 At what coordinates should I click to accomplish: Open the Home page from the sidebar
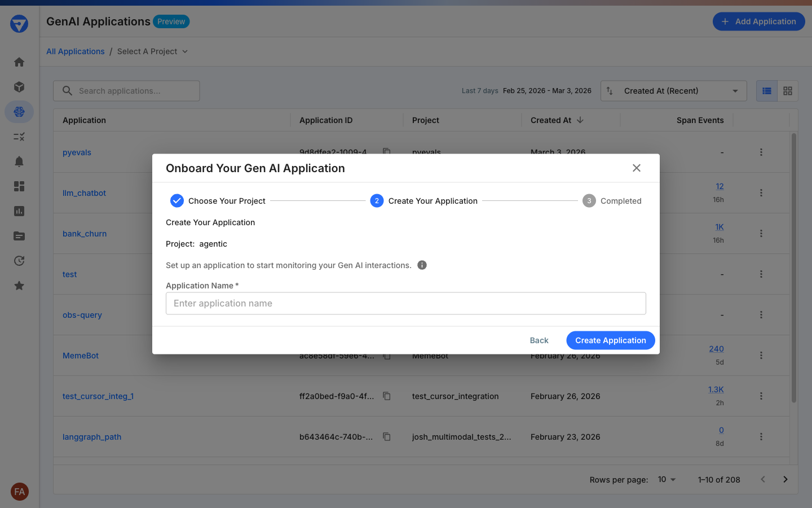click(x=19, y=62)
